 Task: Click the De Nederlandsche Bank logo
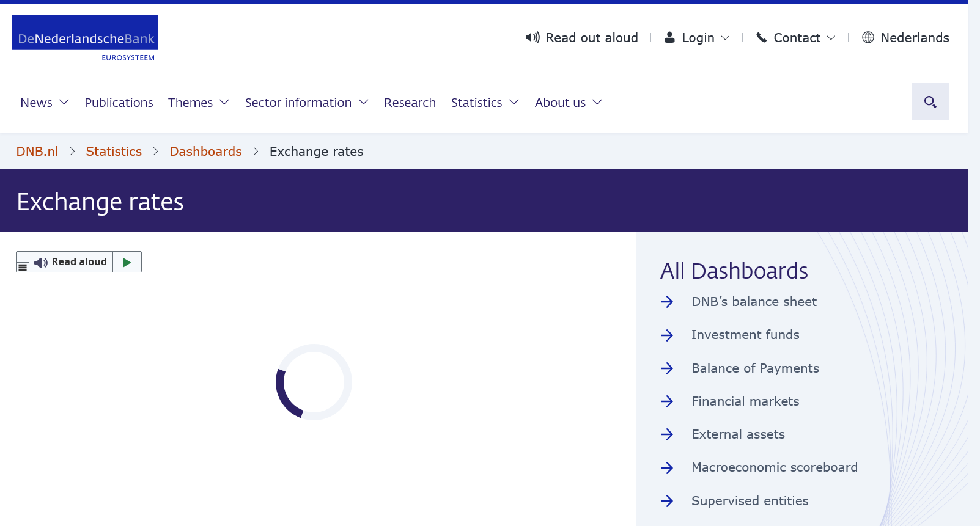tap(85, 38)
